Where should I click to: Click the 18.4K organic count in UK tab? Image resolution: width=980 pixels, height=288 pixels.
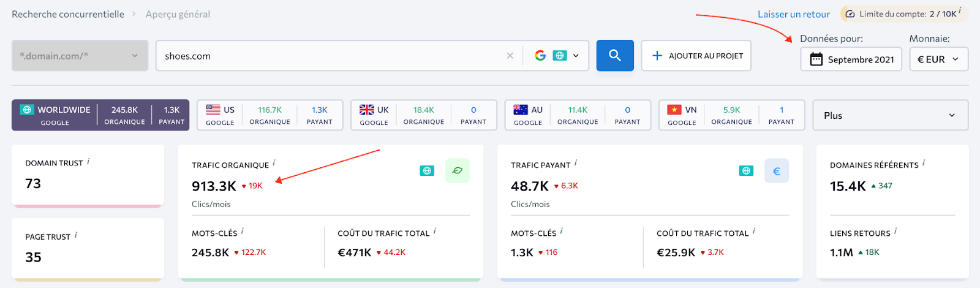(423, 110)
